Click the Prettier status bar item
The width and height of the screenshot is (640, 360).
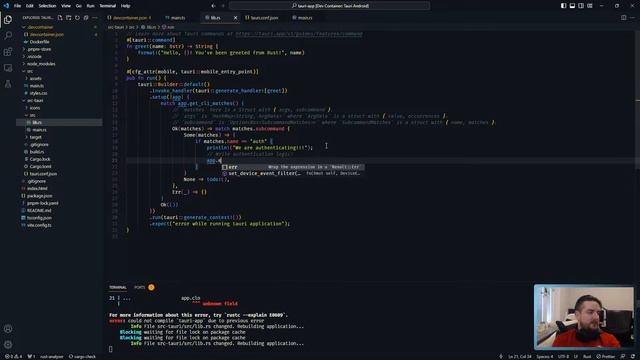coord(605,356)
